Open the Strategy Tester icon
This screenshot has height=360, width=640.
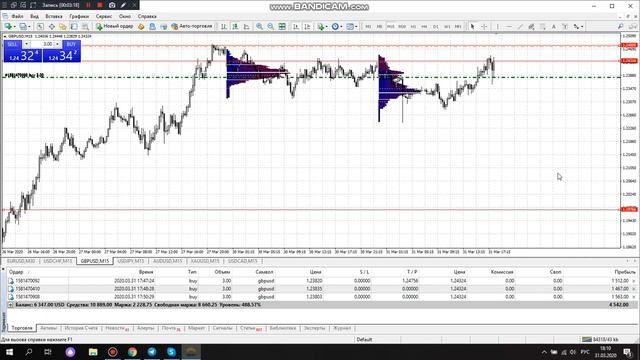(85, 27)
